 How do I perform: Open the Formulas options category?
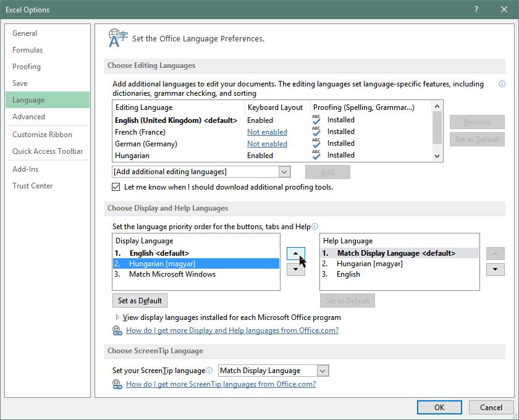click(48, 50)
